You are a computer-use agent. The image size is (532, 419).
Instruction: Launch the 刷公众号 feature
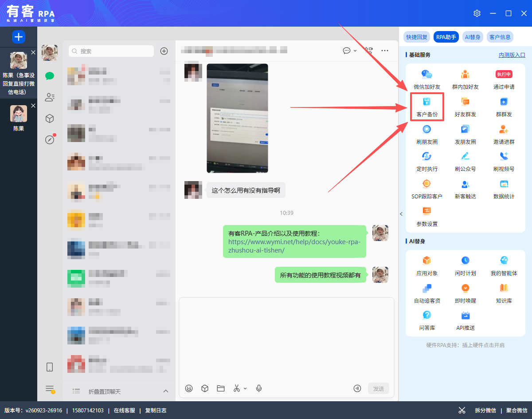click(465, 162)
